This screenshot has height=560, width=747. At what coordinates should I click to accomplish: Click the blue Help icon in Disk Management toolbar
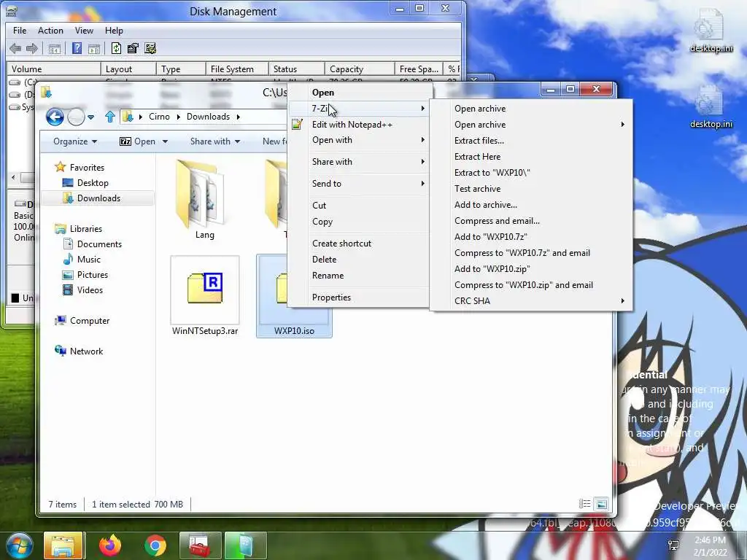(x=77, y=48)
